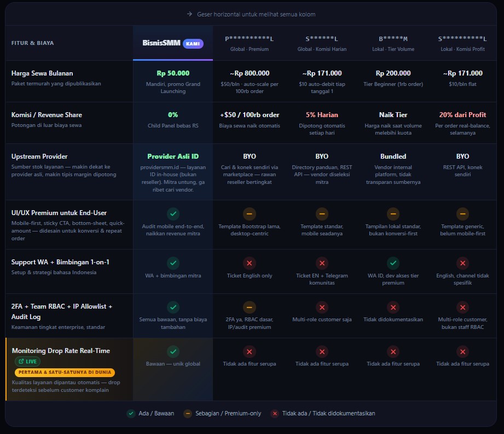Click green check beside Bawaan — unik global
The height and width of the screenshot is (434, 504).
[x=173, y=352]
